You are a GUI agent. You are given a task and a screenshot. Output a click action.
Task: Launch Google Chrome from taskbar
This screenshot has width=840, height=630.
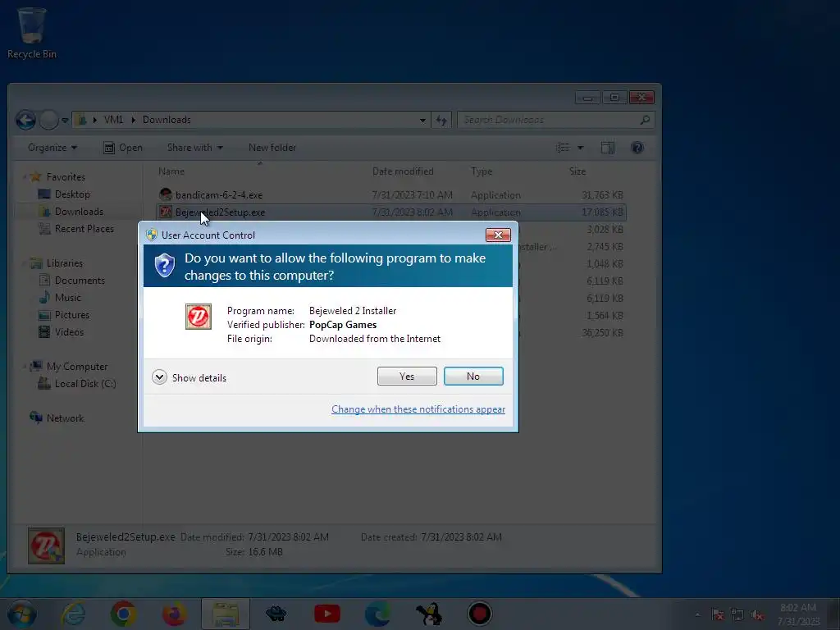click(124, 614)
